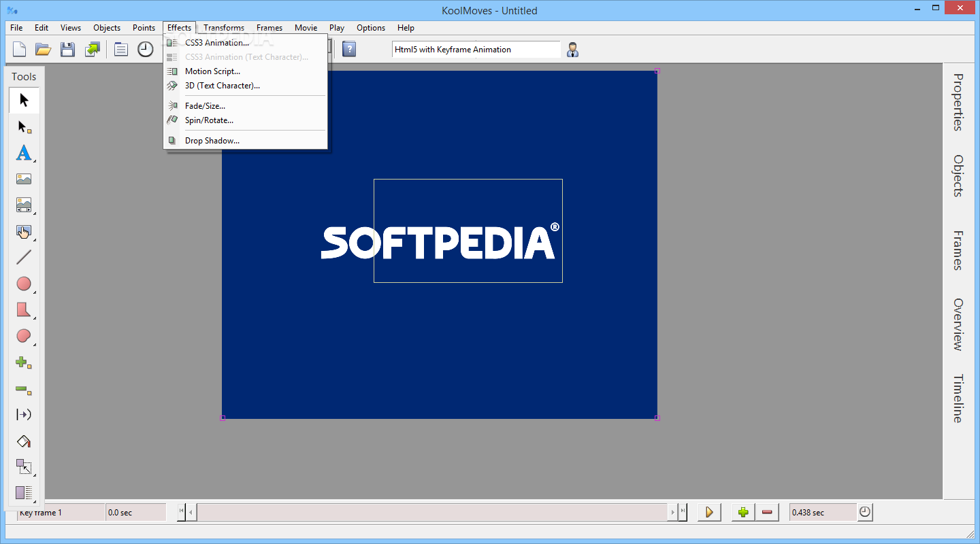Open the Transforms menu
The width and height of the screenshot is (980, 544).
tap(224, 28)
